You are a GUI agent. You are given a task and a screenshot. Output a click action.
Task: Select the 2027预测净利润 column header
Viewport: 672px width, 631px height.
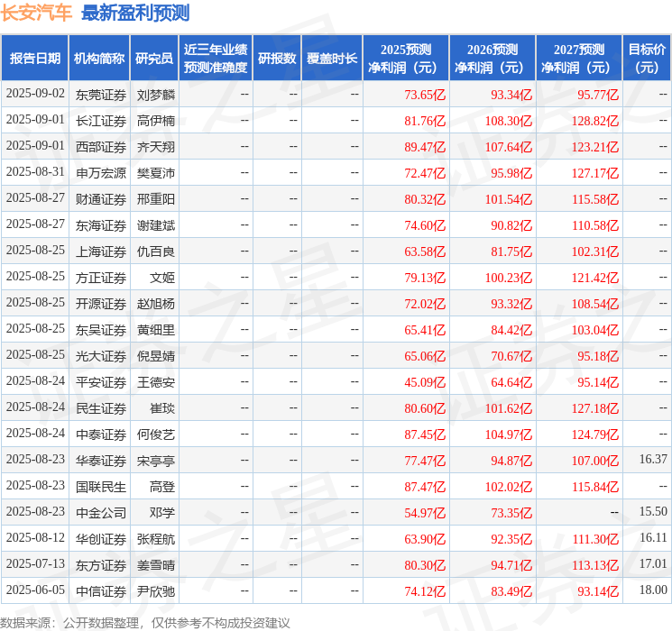pos(579,59)
